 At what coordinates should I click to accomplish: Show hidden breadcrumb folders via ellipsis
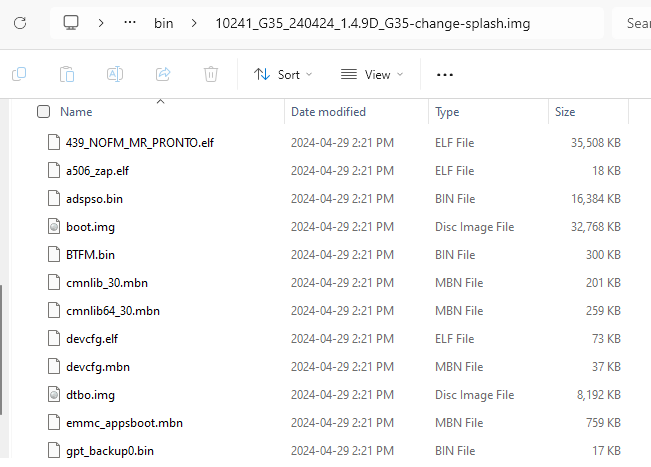pyautogui.click(x=129, y=22)
